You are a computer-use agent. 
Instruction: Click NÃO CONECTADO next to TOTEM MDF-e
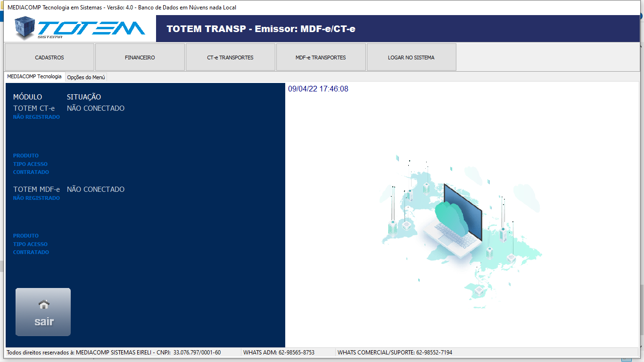pyautogui.click(x=96, y=189)
